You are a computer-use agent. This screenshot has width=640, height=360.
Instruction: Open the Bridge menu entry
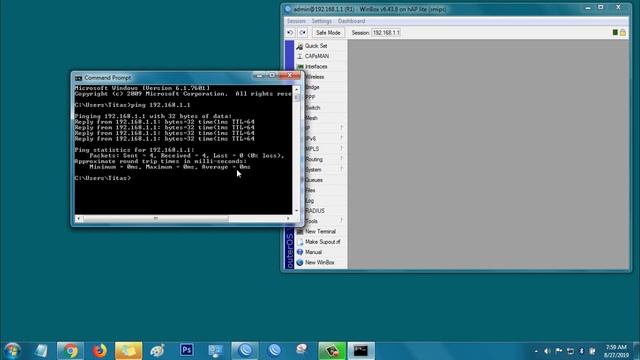pyautogui.click(x=312, y=87)
